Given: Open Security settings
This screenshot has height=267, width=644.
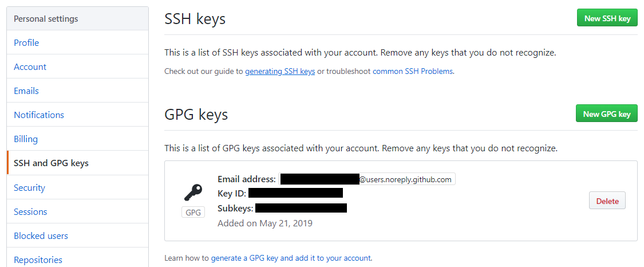Looking at the screenshot, I should pos(29,188).
